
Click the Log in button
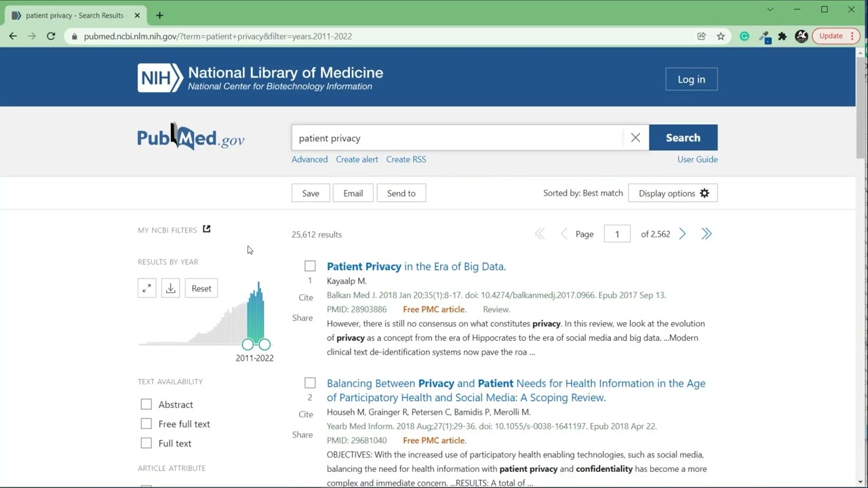[691, 79]
